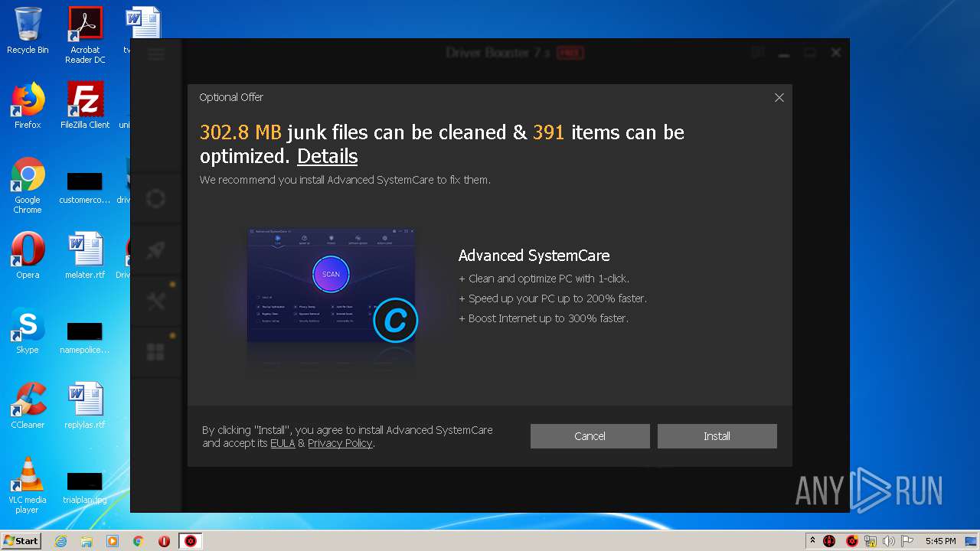Launch Google Chrome desktop shortcut

[x=28, y=185]
